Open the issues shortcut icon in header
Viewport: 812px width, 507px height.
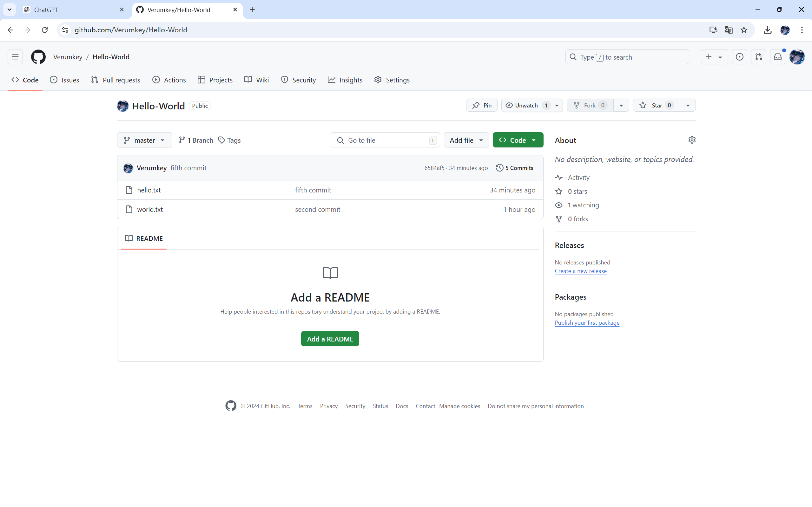(x=740, y=57)
